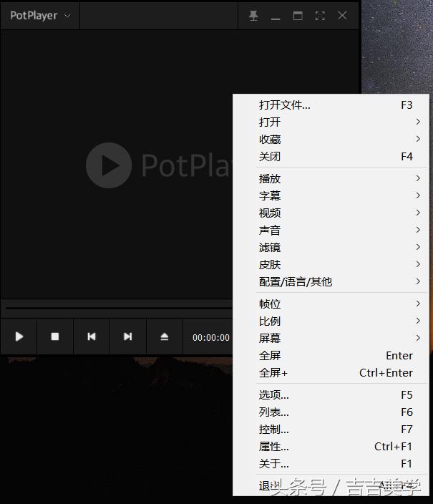Open 控制... panel from the menu

pyautogui.click(x=331, y=430)
